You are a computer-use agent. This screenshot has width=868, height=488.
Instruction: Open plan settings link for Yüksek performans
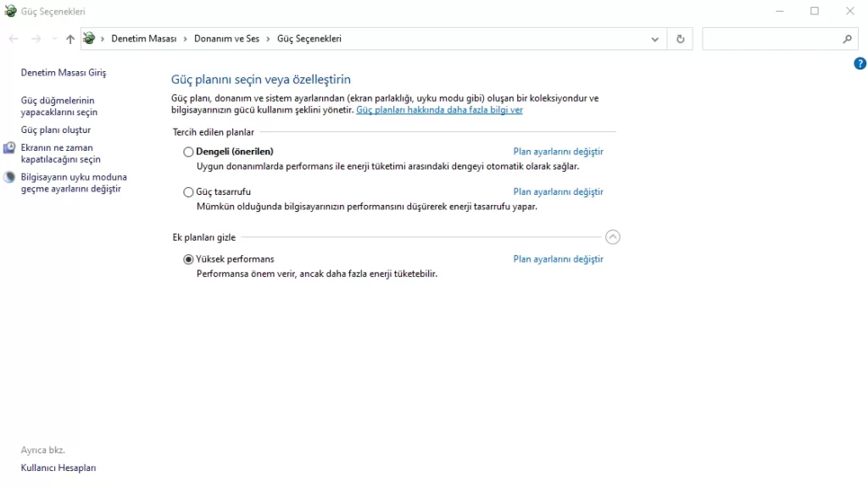[x=558, y=259]
